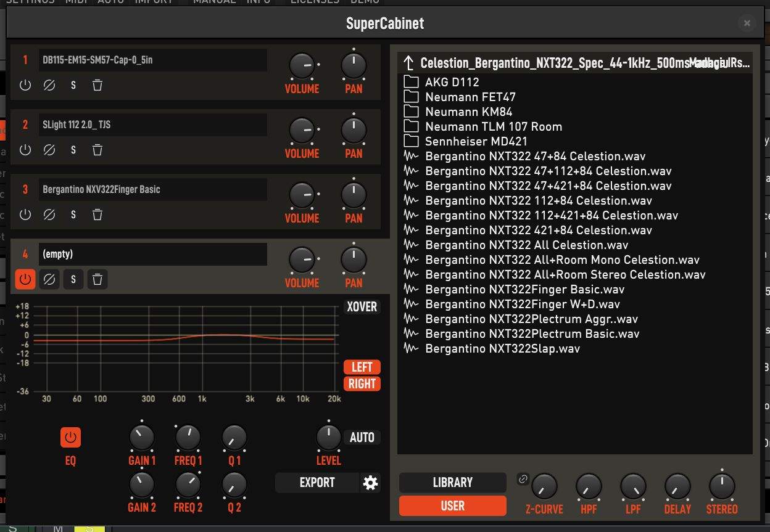Toggle the Z-Curve link icon
This screenshot has height=532, width=770.
click(523, 479)
